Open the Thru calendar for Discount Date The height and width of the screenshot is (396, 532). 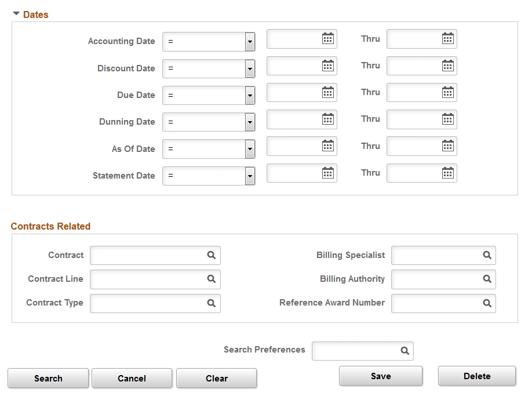(x=447, y=66)
